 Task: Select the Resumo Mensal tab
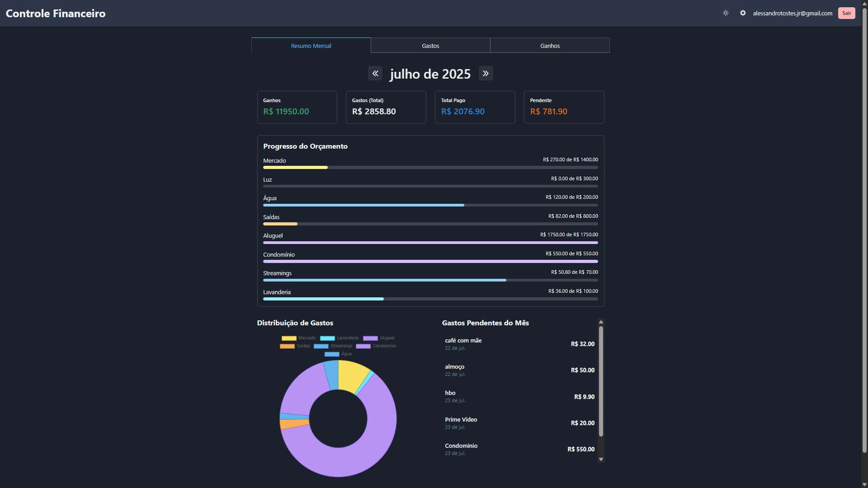point(311,46)
